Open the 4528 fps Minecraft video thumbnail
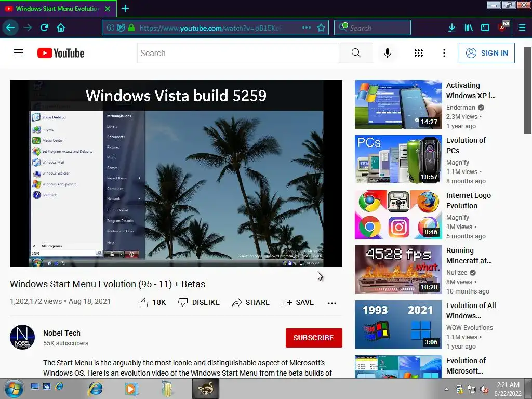 [398, 270]
